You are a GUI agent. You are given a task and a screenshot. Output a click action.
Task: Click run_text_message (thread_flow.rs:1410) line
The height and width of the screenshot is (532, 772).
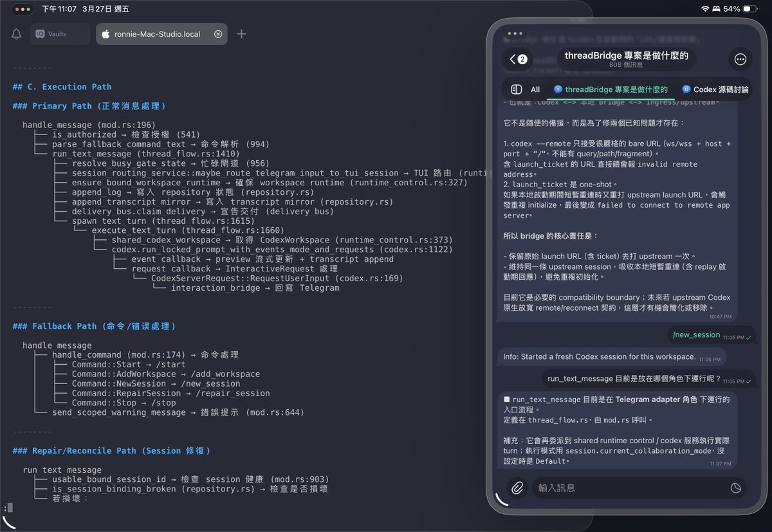point(146,154)
